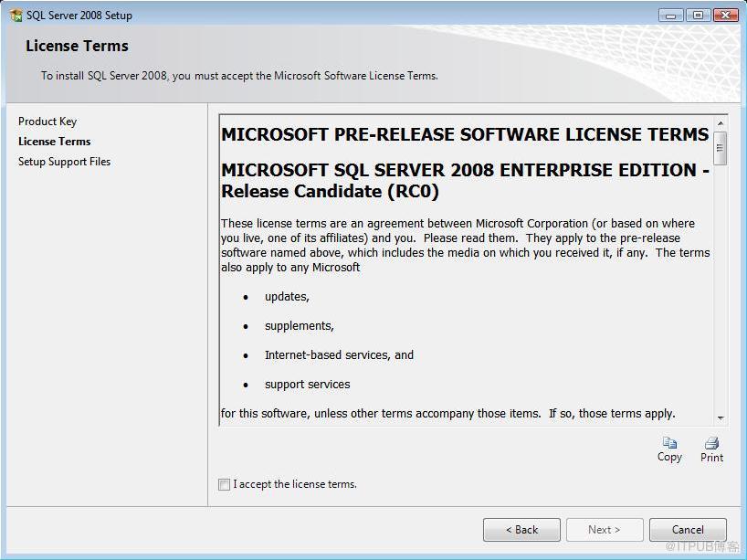This screenshot has width=747, height=560.
Task: Click the 'supplements,' bullet text
Action: pyautogui.click(x=300, y=326)
